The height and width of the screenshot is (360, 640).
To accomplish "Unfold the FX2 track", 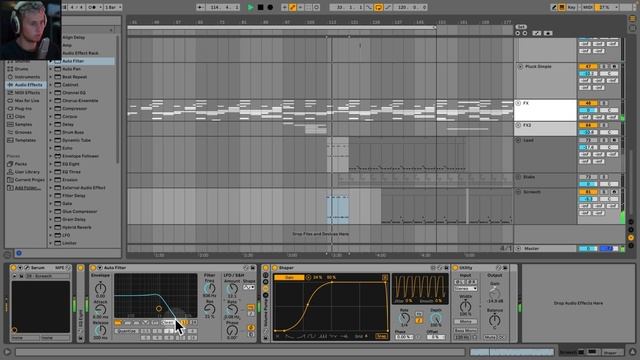I will click(x=518, y=125).
